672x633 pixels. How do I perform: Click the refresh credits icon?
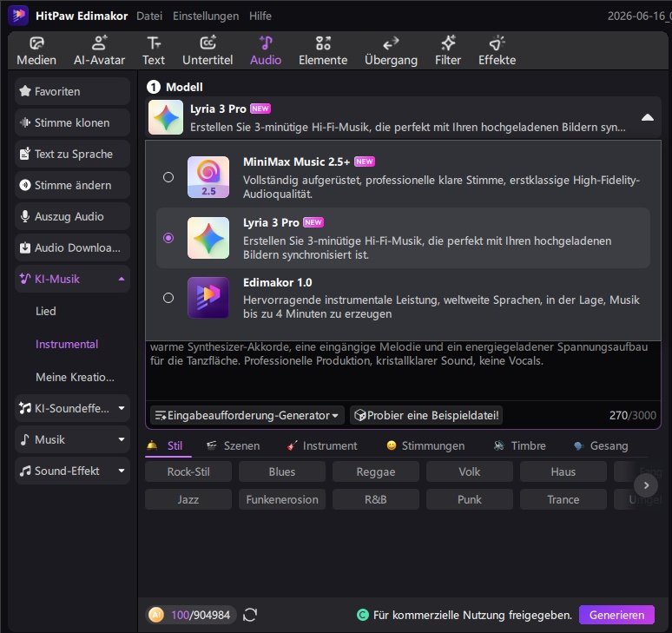tap(250, 615)
